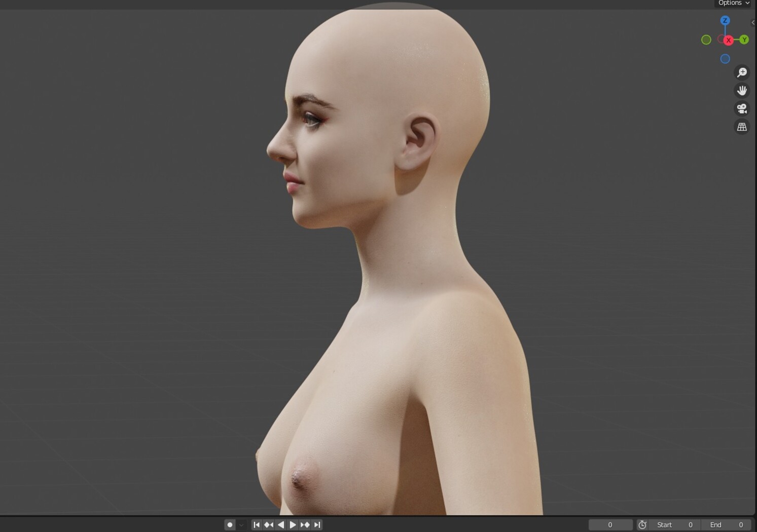Play the animation forward
Screen dimensions: 757x532
coord(293,525)
